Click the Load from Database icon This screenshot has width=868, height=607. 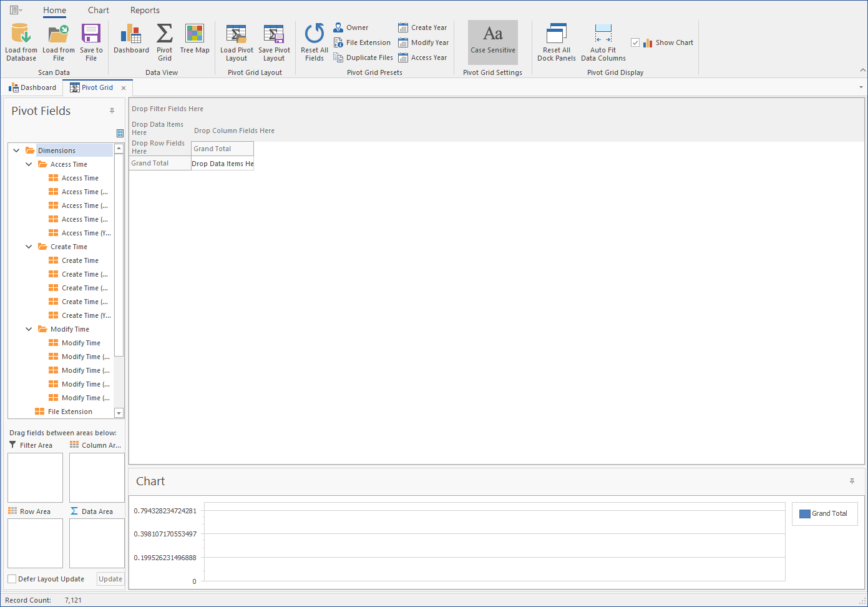coord(21,33)
